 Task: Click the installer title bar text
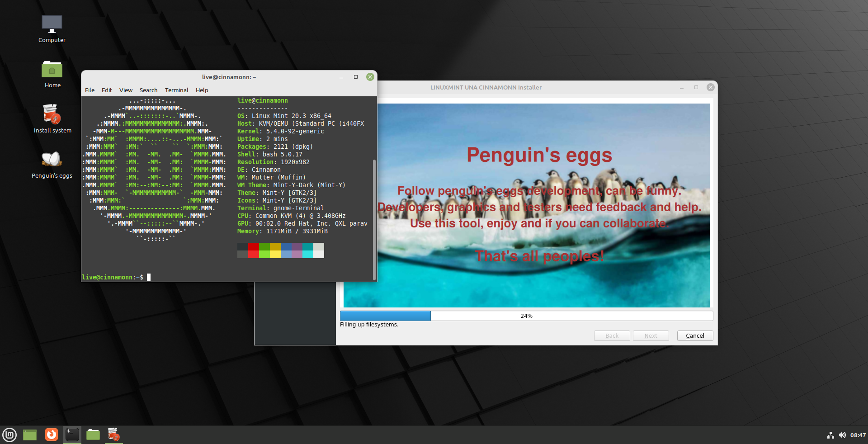pos(486,87)
